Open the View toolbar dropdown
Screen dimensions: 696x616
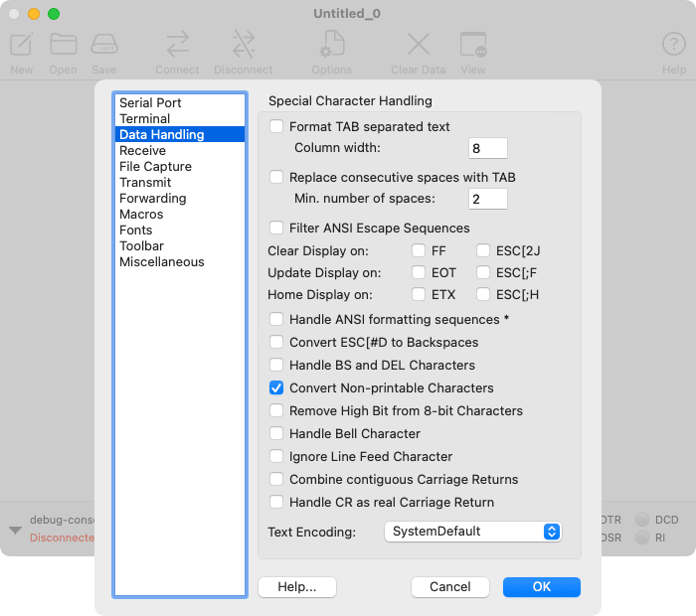point(473,45)
